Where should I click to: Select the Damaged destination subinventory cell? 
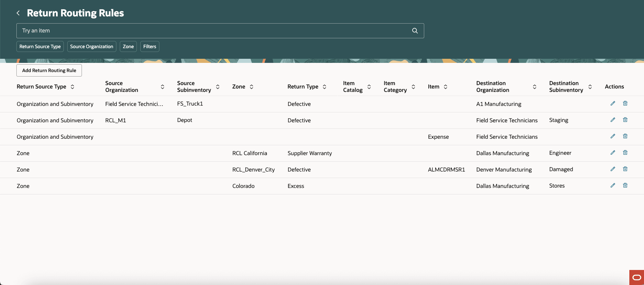[561, 169]
